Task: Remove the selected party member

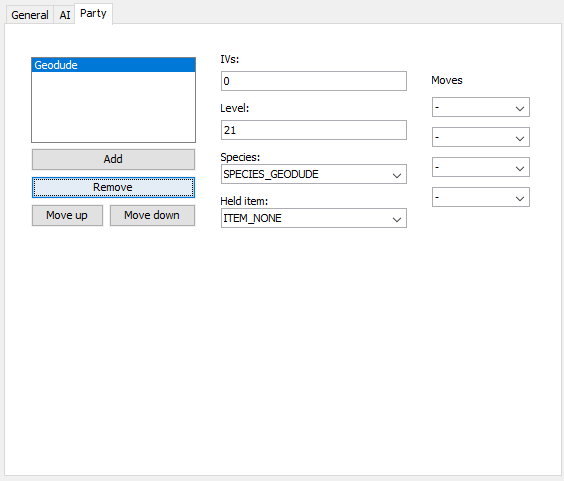Action: click(x=113, y=187)
